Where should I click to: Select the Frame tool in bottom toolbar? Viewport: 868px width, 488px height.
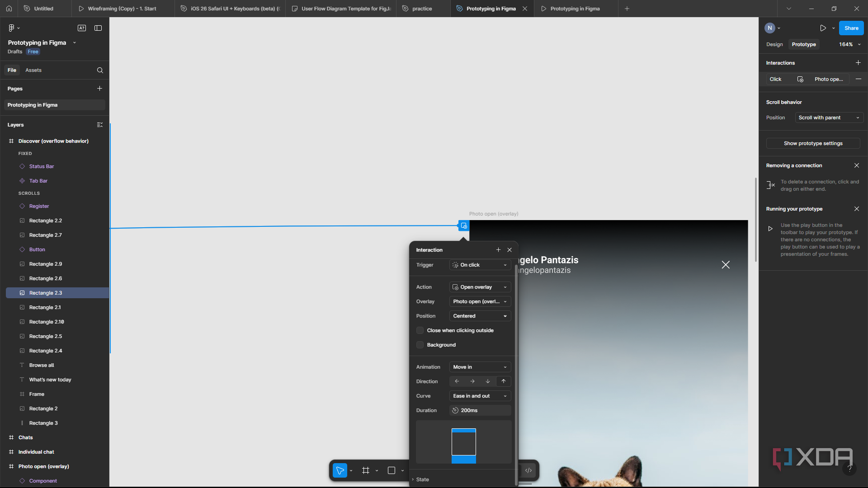click(366, 470)
